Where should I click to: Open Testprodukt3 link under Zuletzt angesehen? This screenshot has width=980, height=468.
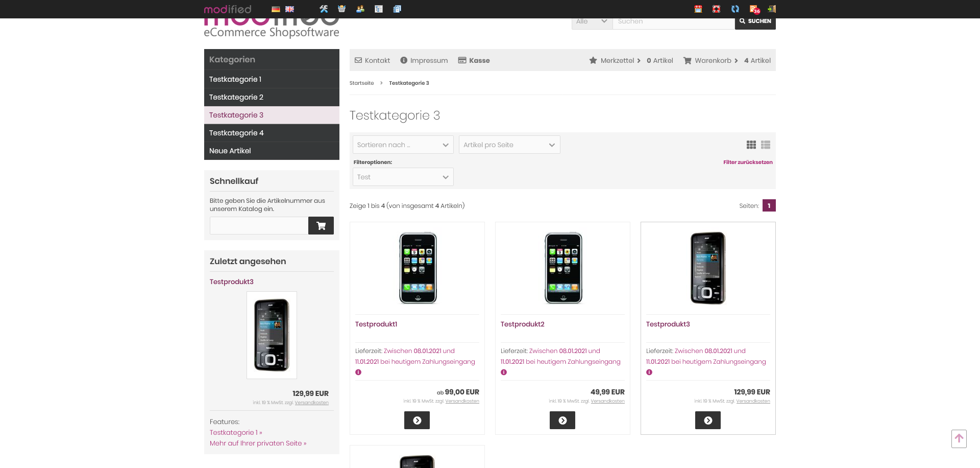(x=232, y=282)
